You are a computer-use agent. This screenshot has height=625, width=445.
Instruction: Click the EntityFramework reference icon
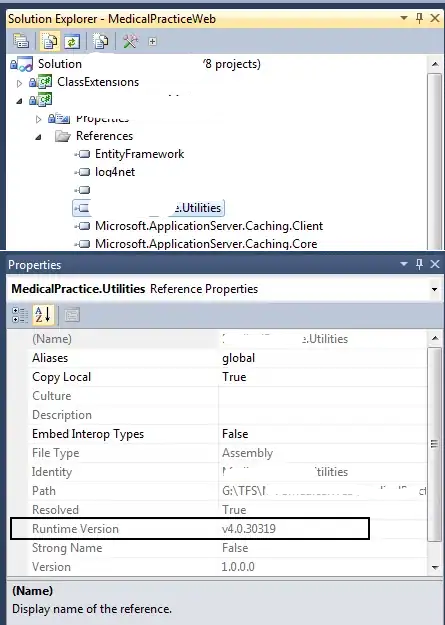tap(83, 154)
